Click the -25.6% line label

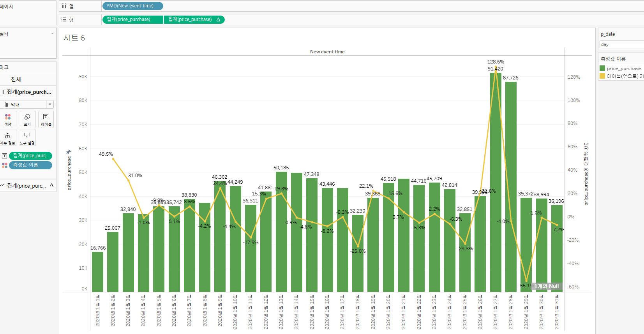tap(358, 251)
